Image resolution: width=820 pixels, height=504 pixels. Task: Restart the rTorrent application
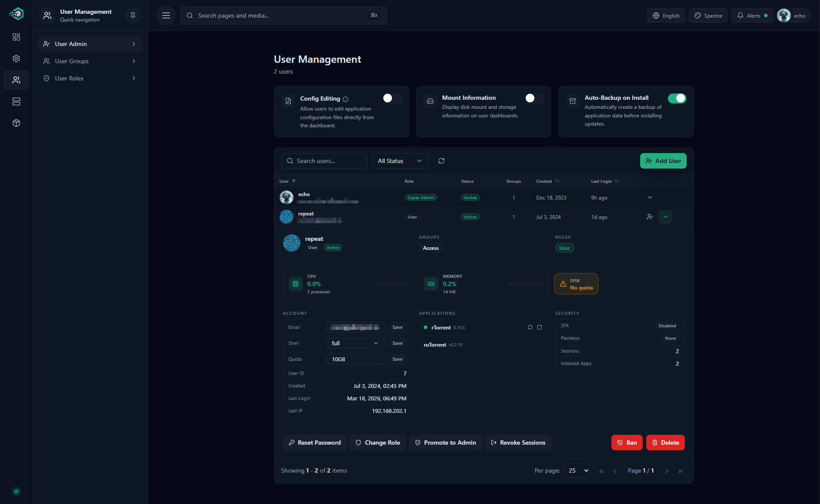530,327
